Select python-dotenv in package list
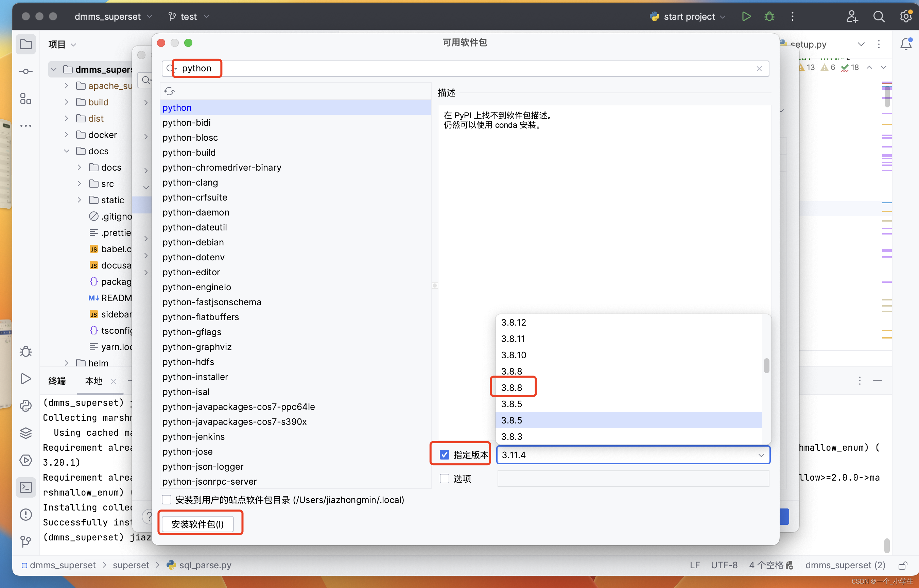The width and height of the screenshot is (919, 588). [296, 257]
